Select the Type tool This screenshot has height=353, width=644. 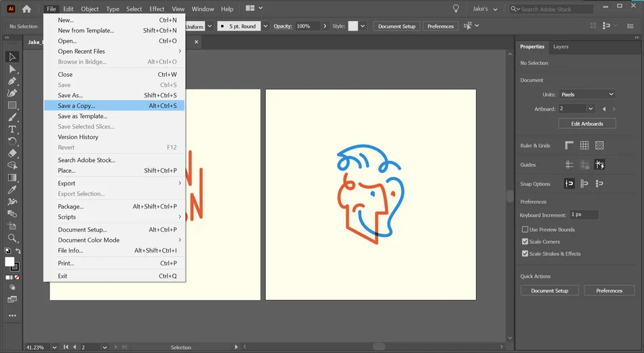[12, 129]
